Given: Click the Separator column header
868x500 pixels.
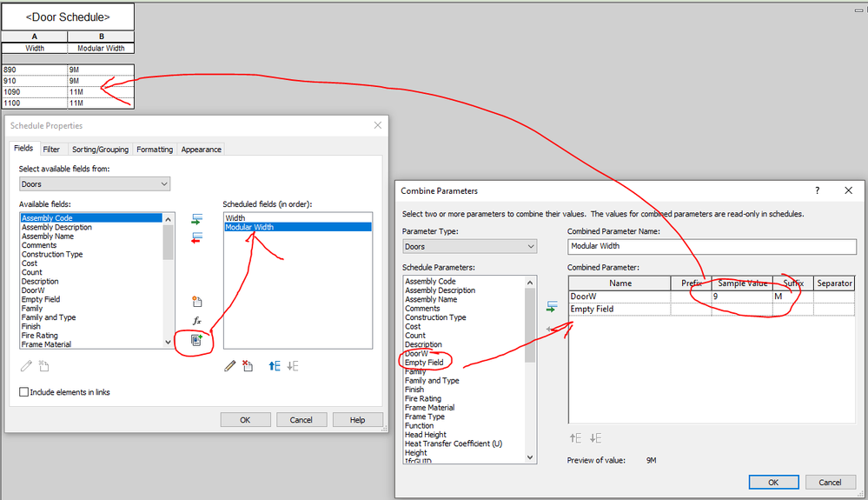Looking at the screenshot, I should coord(834,283).
